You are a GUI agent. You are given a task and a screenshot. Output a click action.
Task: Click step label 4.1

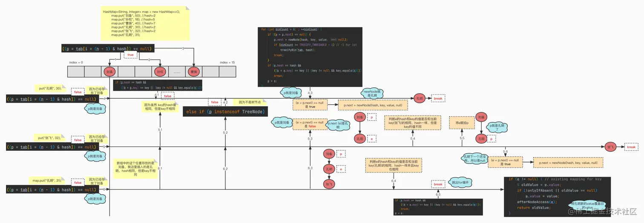157,95
